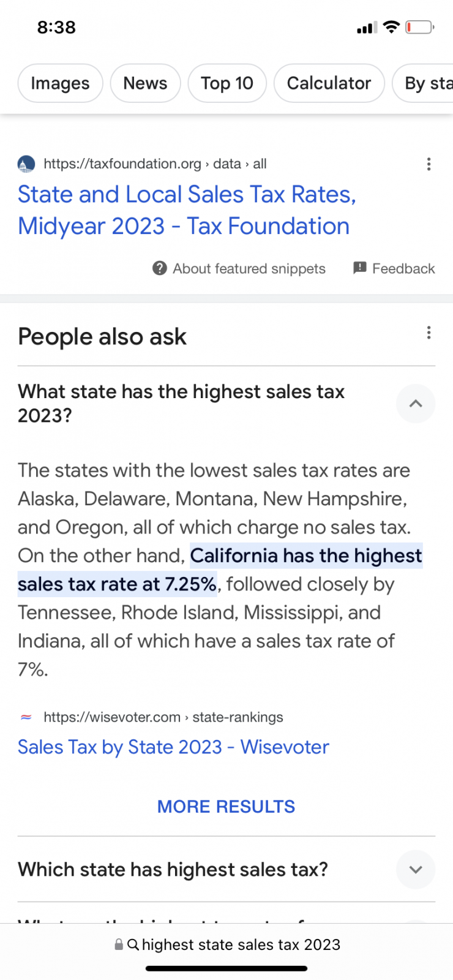Select the Top 10 filter chip

(x=227, y=83)
